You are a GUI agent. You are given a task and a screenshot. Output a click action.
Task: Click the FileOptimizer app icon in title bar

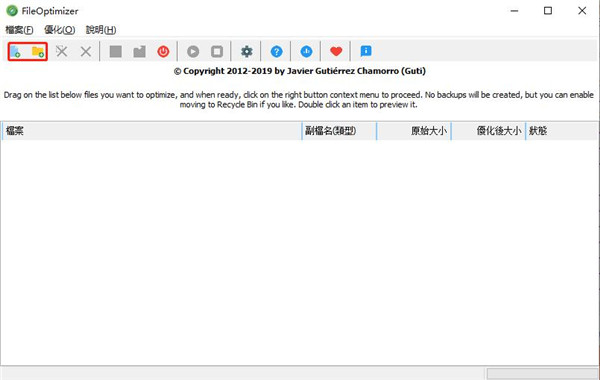pos(12,11)
